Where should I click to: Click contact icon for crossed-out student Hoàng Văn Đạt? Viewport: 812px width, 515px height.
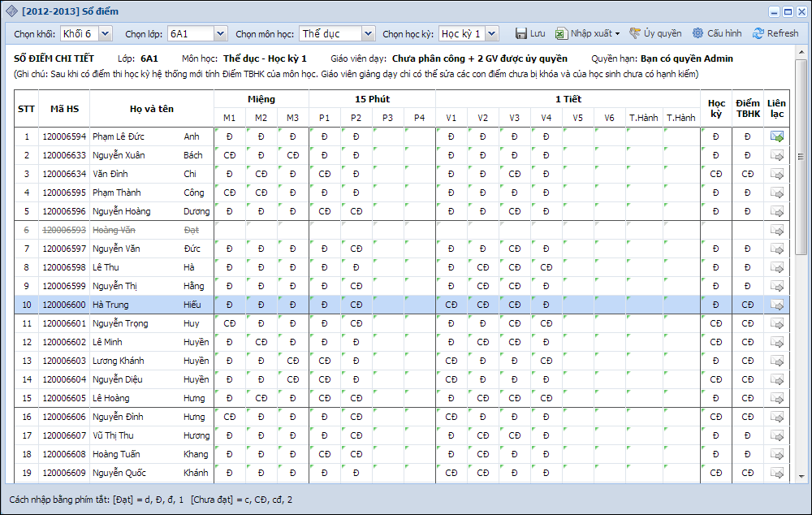(777, 231)
